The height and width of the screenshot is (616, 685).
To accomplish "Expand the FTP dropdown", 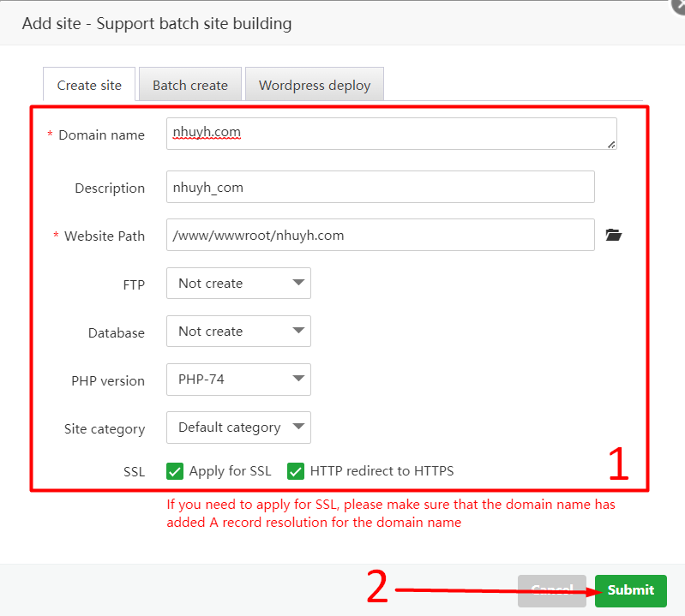I will click(x=238, y=284).
